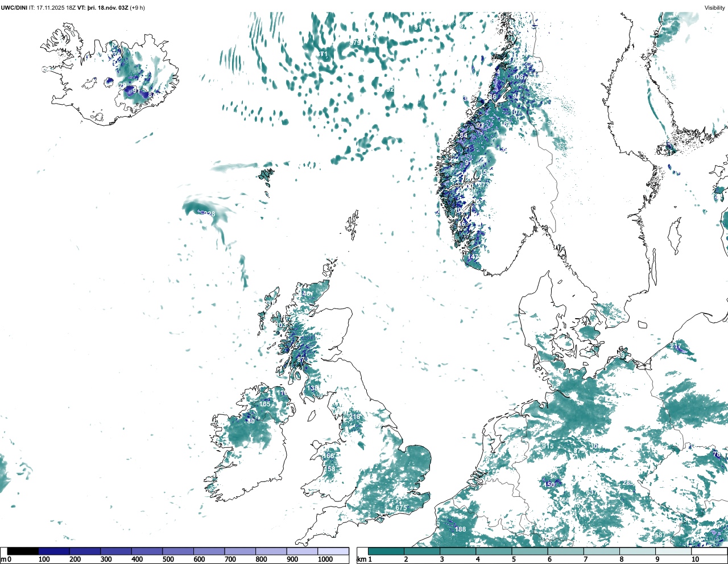Image resolution: width=728 pixels, height=564 pixels.
Task: Click the '7' tick label in the km legend
Action: click(585, 559)
